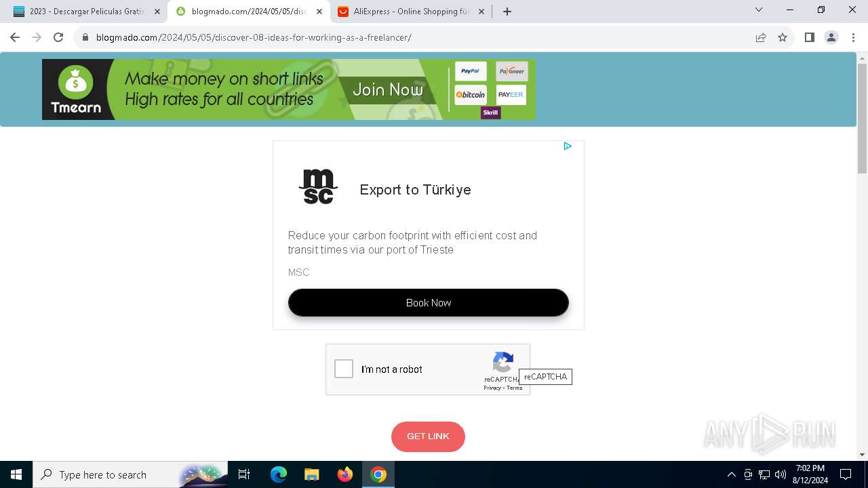Click the MSC advertiser name
Image resolution: width=868 pixels, height=488 pixels.
(298, 272)
